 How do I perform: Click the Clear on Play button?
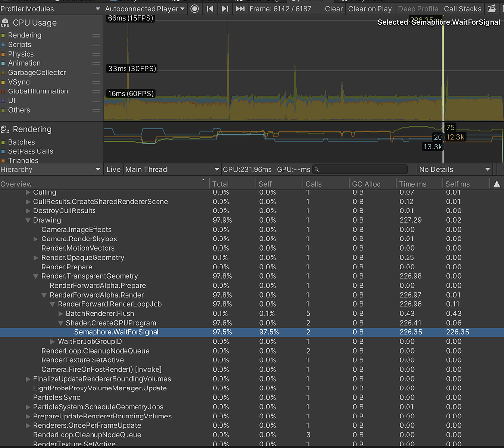click(370, 9)
